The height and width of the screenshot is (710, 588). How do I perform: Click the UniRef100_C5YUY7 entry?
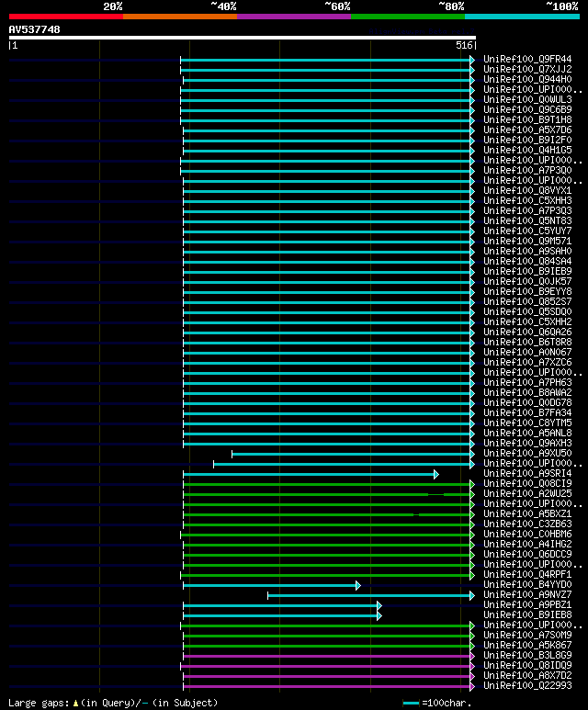click(x=527, y=231)
